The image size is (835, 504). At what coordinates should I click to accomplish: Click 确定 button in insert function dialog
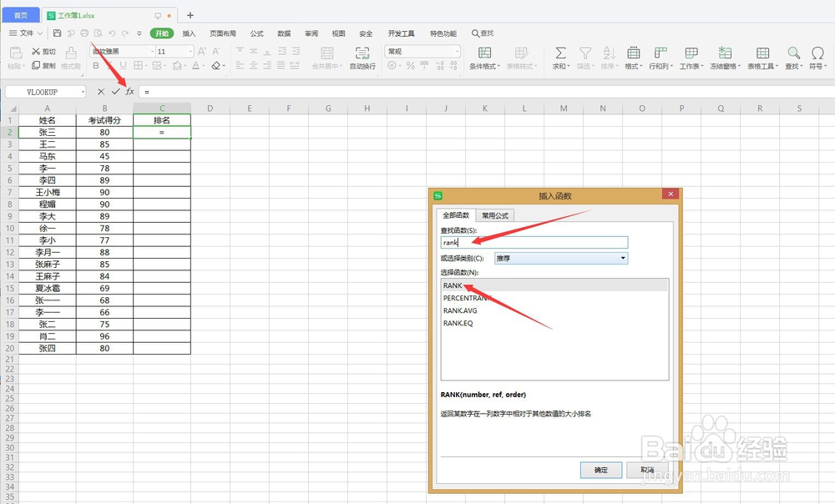(x=600, y=470)
